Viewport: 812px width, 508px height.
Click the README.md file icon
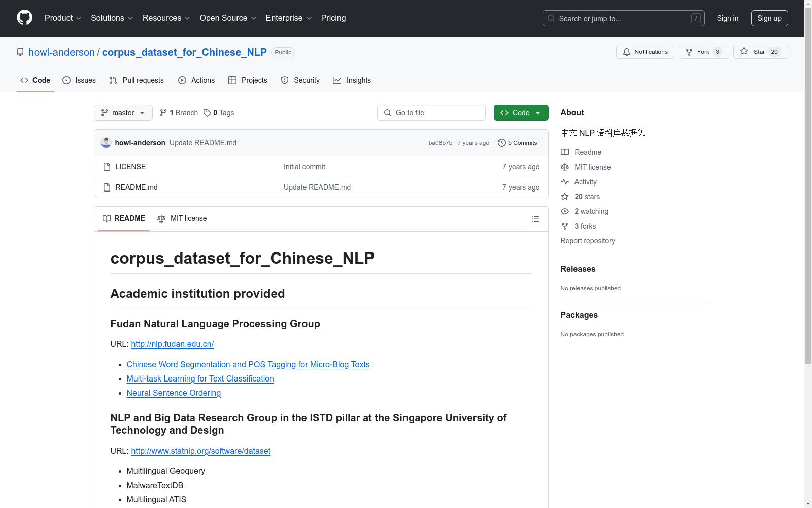[x=107, y=187]
